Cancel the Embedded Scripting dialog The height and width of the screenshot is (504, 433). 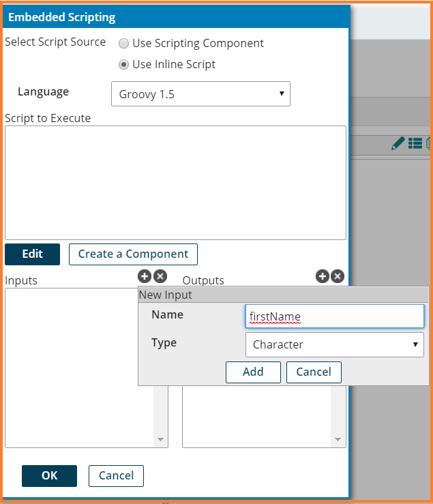click(117, 475)
